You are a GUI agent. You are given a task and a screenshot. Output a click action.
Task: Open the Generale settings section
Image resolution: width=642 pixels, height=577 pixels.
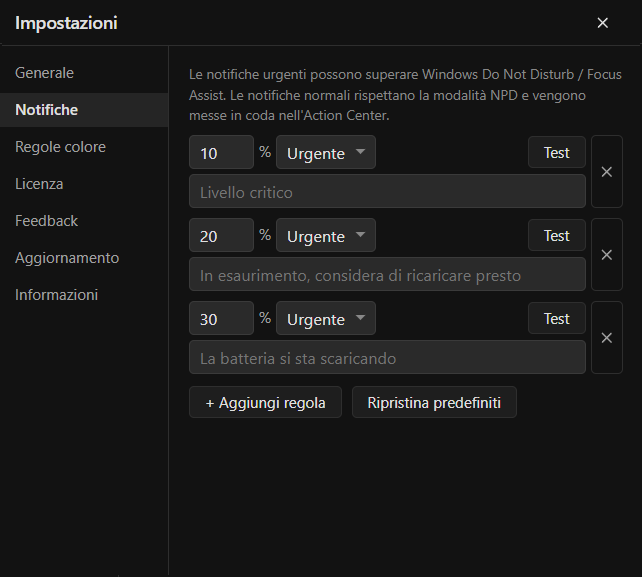84,73
